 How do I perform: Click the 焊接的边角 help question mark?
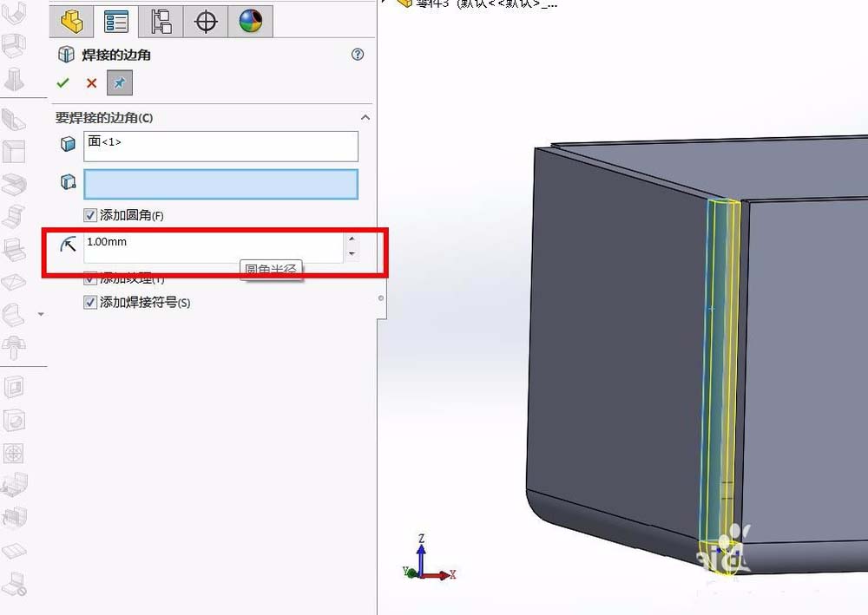[x=357, y=54]
